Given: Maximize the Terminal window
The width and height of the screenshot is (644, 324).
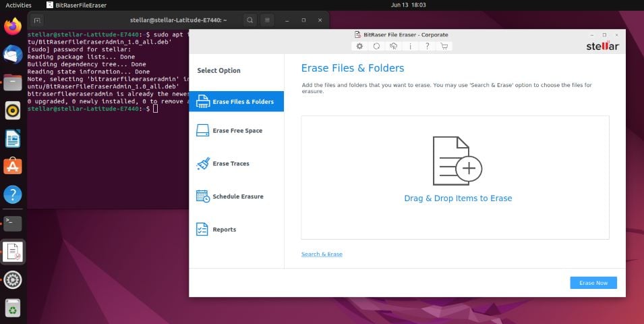Looking at the screenshot, I should tap(303, 20).
